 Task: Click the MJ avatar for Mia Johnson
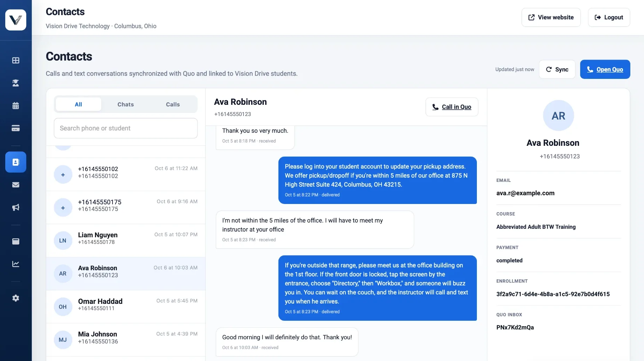[63, 340]
